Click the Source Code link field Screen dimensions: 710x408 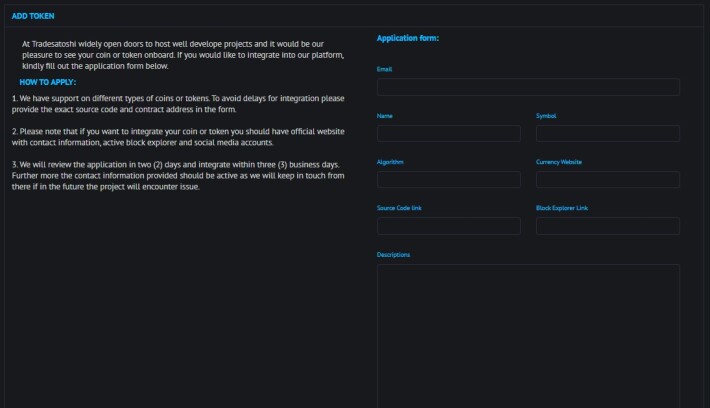[x=449, y=226]
